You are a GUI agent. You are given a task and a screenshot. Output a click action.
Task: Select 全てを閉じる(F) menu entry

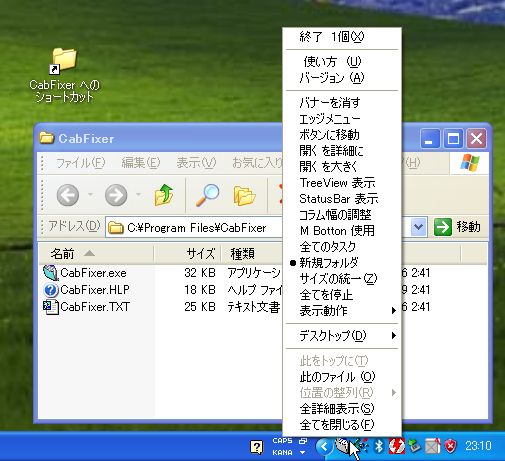[x=342, y=425]
